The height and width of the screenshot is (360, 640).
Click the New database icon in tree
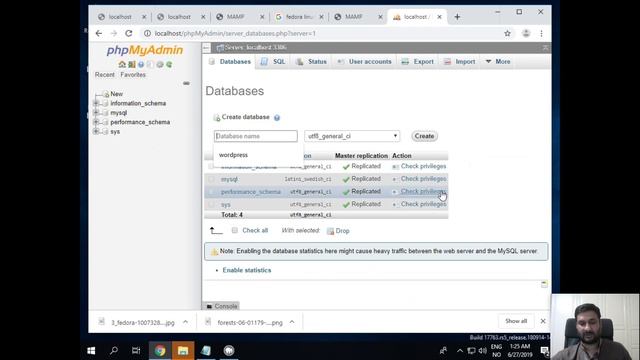[106, 94]
